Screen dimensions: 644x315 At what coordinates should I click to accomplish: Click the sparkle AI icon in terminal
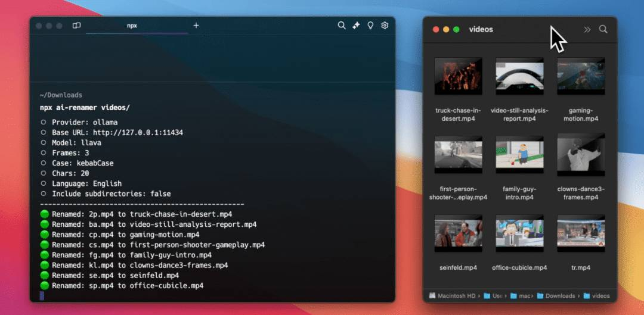[x=356, y=26]
